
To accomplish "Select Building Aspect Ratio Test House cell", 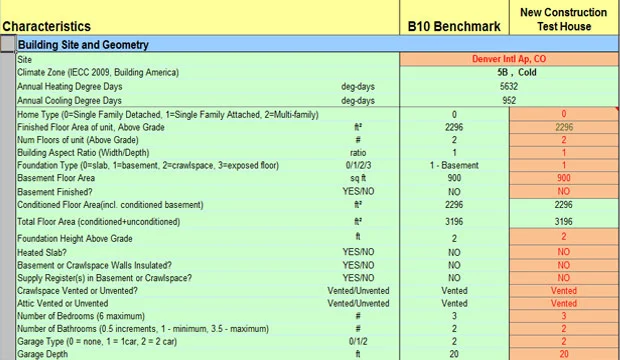I will click(x=564, y=152).
